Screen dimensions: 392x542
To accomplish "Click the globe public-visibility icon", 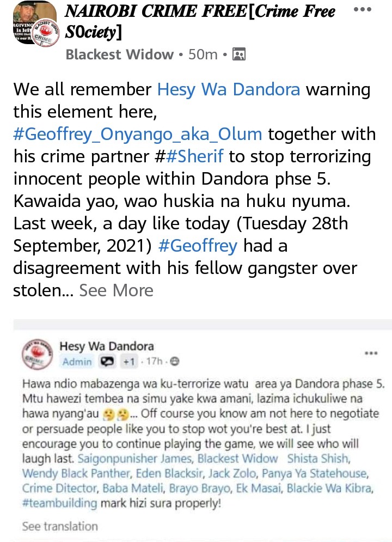I will 175,362.
